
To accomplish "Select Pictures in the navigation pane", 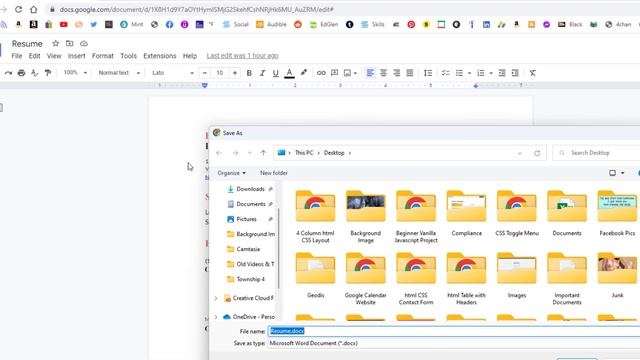I will point(247,219).
